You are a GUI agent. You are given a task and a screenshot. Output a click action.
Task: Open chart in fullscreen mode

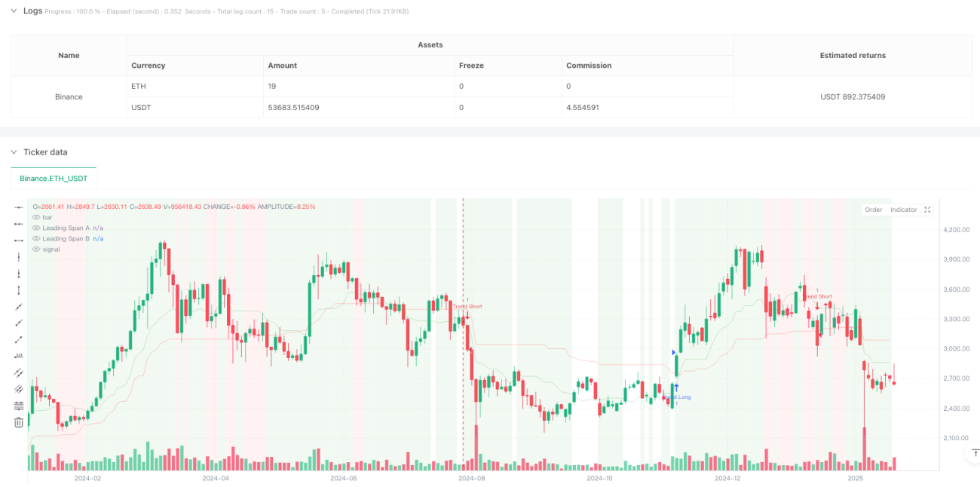[x=927, y=210]
